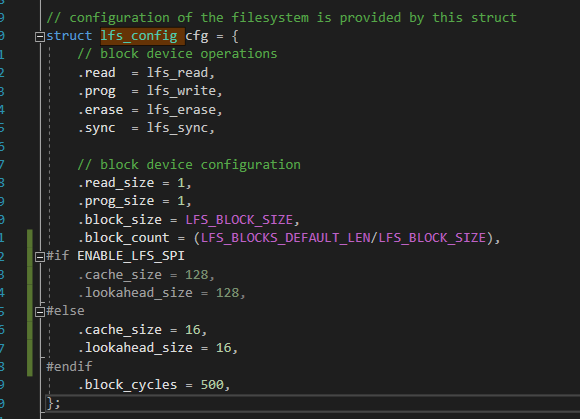
Task: Place cursor on cfg variable name
Action: coord(197,36)
